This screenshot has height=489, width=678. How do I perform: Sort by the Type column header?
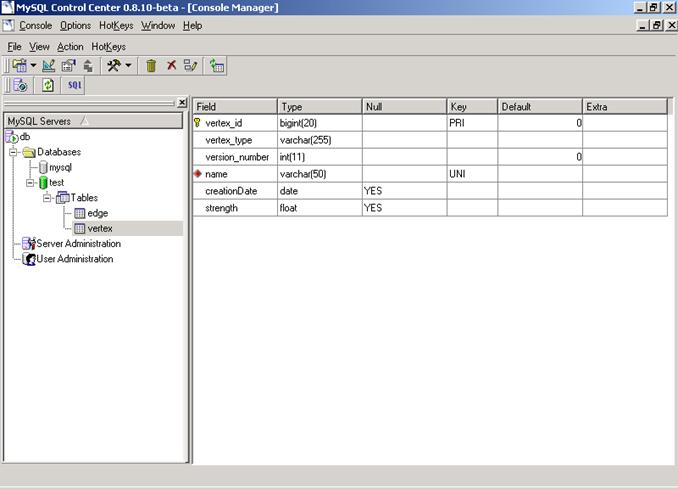pyautogui.click(x=320, y=106)
